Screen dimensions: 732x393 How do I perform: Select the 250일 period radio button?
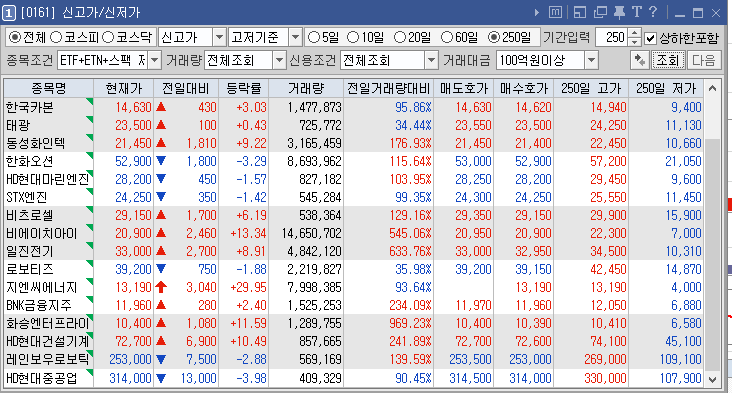pos(493,37)
